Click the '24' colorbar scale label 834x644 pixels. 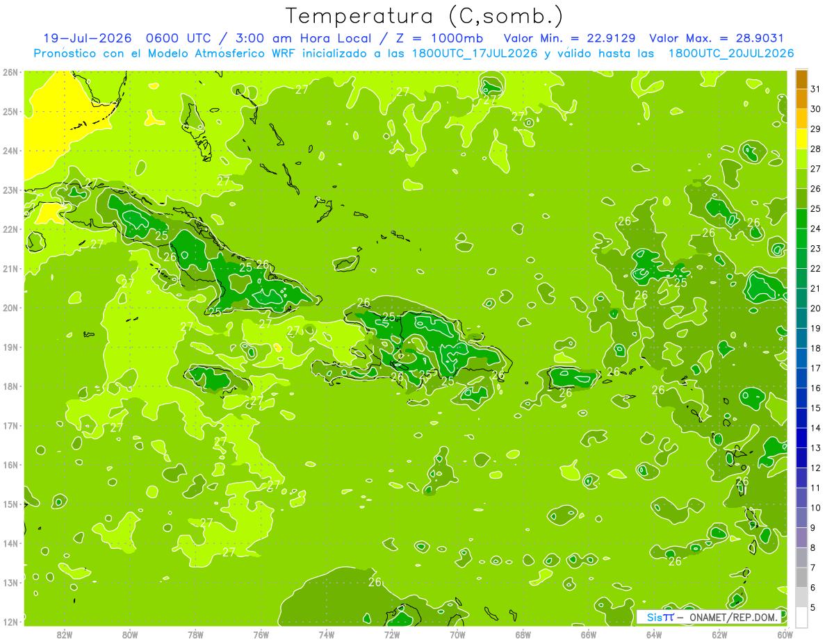click(815, 229)
